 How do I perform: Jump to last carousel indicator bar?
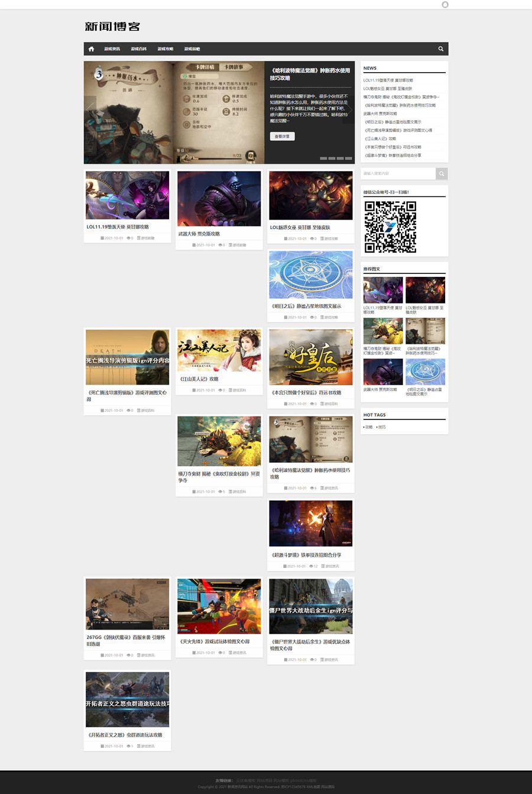pos(349,159)
